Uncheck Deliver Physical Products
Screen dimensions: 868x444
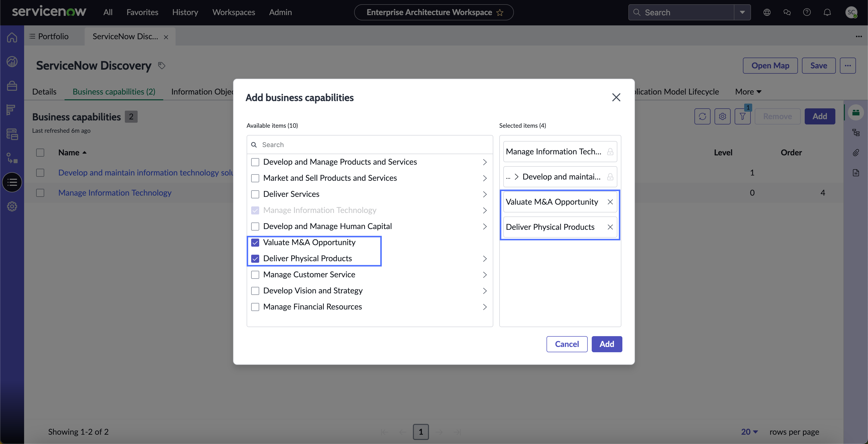point(255,259)
